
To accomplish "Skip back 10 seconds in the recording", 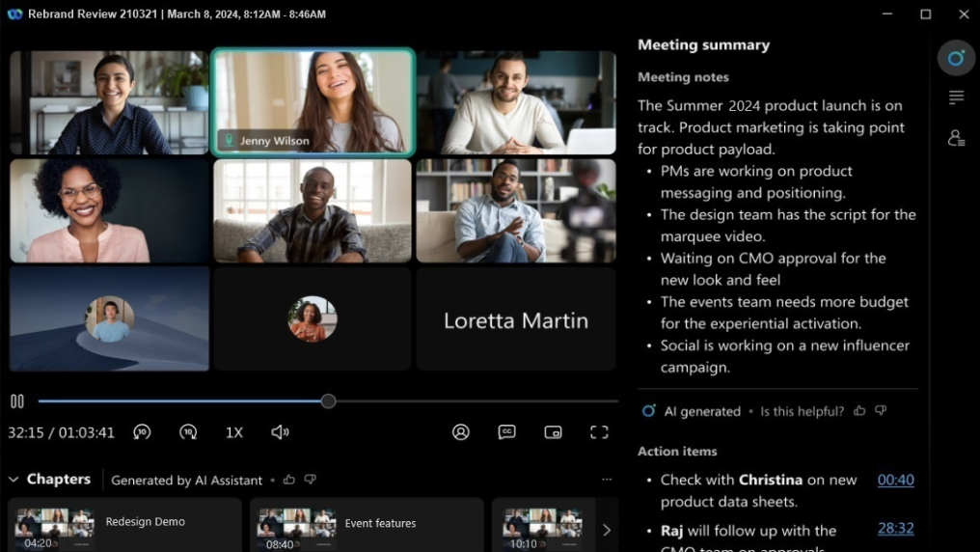I will [x=142, y=432].
